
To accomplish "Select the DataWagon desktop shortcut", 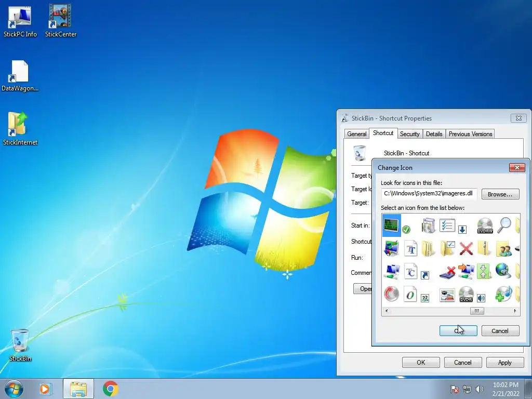I will tap(20, 76).
